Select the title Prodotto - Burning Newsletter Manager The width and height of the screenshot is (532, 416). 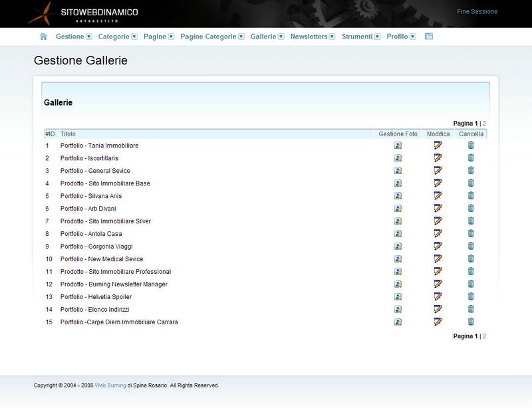click(x=114, y=284)
